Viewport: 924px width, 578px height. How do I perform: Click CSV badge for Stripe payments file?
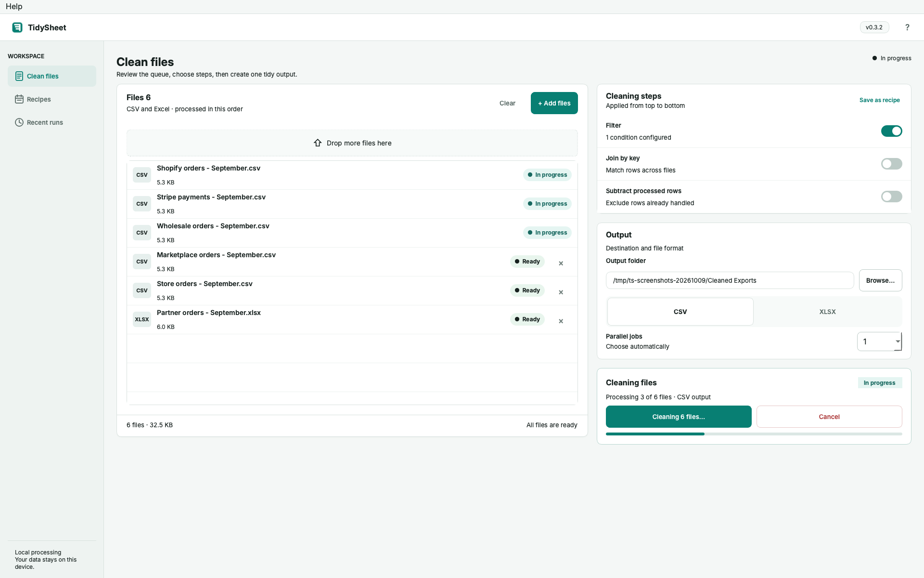142,204
